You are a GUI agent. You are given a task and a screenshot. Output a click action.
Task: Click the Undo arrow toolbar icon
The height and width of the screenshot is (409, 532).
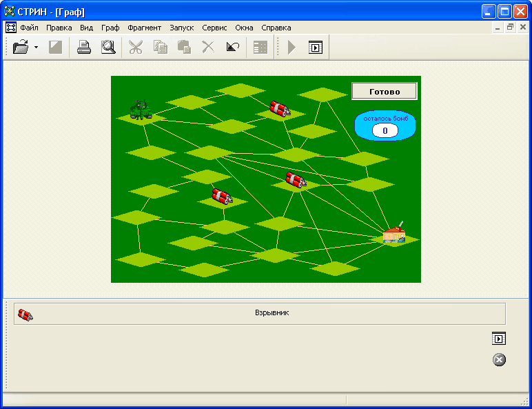[233, 47]
